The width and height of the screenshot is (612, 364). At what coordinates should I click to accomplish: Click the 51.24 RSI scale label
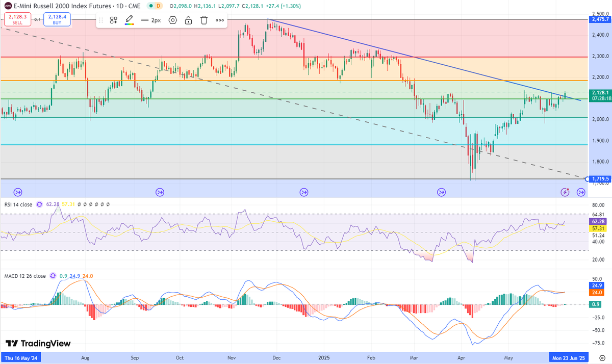[x=598, y=236]
